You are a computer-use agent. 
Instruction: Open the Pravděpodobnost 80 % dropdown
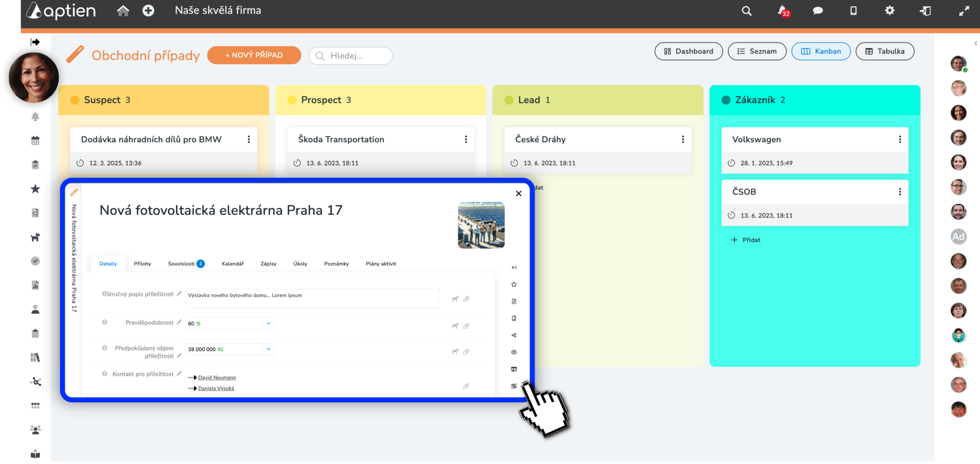point(268,323)
